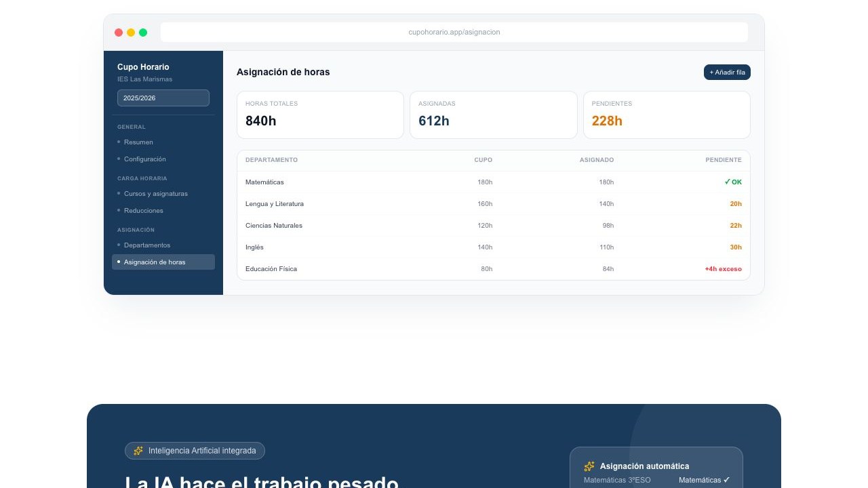Image resolution: width=868 pixels, height=488 pixels.
Task: Open Reducciones from the sidebar
Action: click(143, 210)
